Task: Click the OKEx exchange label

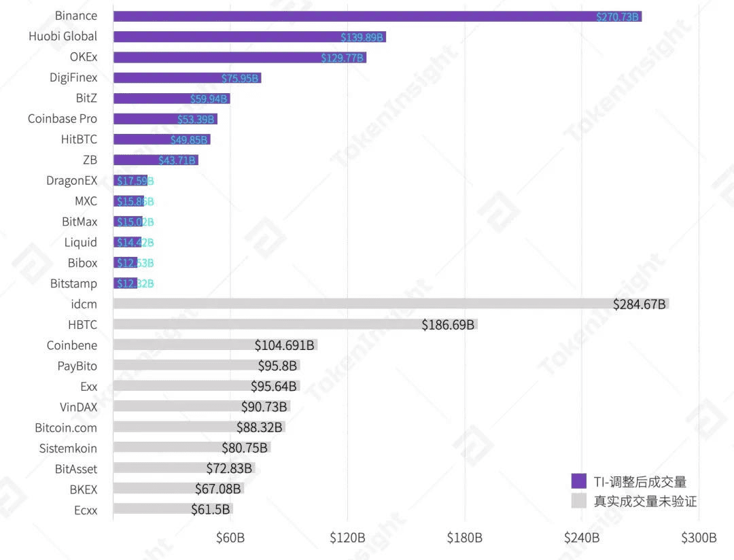Action: click(84, 57)
